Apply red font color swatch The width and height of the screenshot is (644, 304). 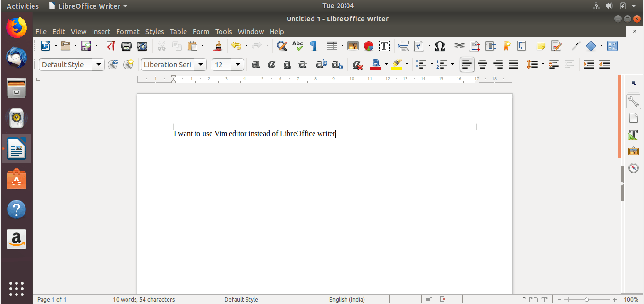pos(376,64)
